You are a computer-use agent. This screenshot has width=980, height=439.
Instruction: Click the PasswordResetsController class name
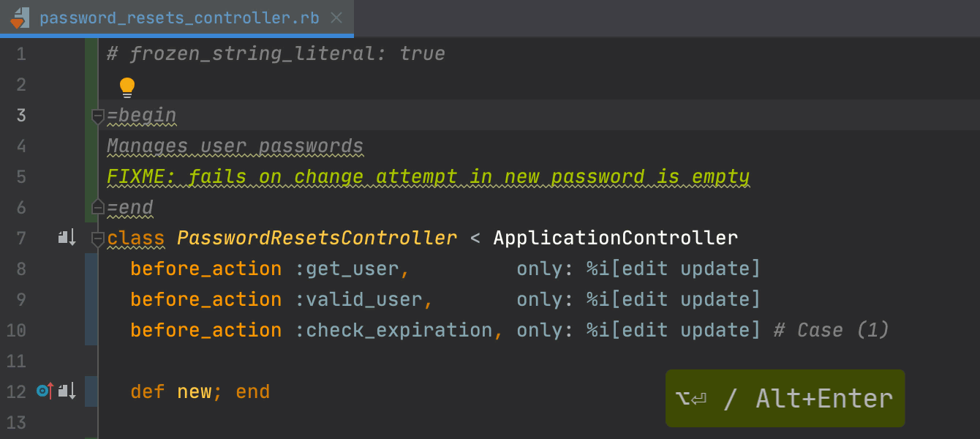point(317,238)
